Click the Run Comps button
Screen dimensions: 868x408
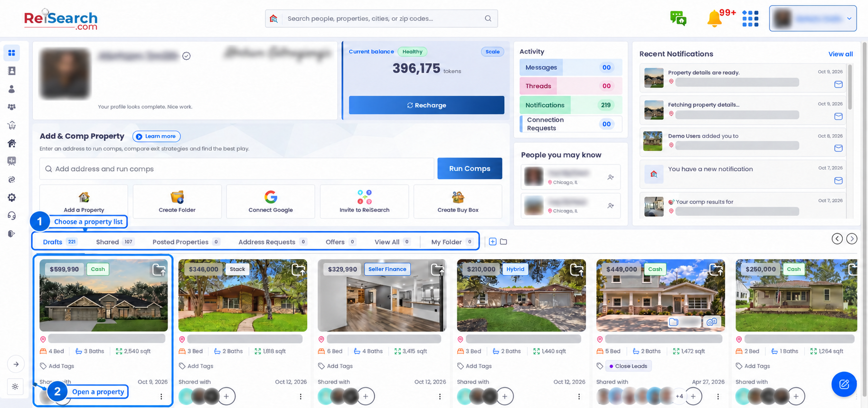click(470, 168)
